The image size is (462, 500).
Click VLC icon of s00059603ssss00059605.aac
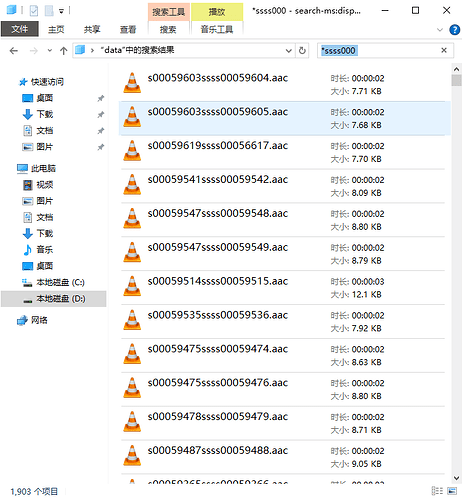pyautogui.click(x=132, y=117)
